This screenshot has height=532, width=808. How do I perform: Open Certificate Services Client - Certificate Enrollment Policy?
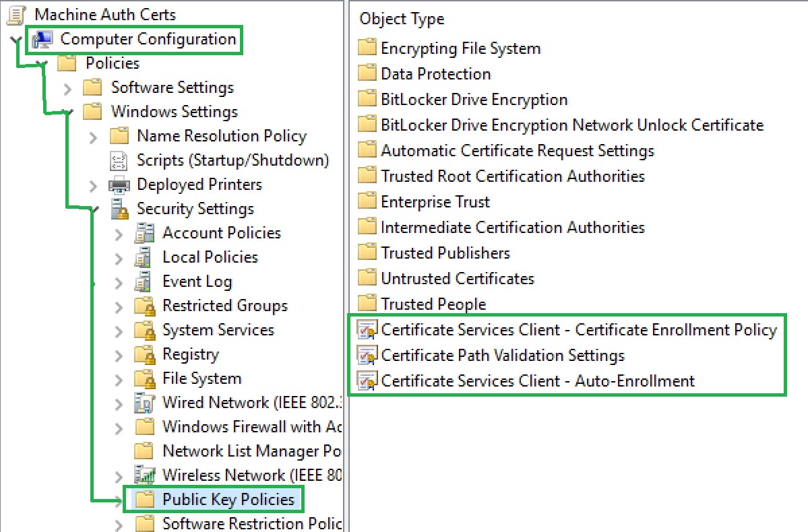(578, 330)
